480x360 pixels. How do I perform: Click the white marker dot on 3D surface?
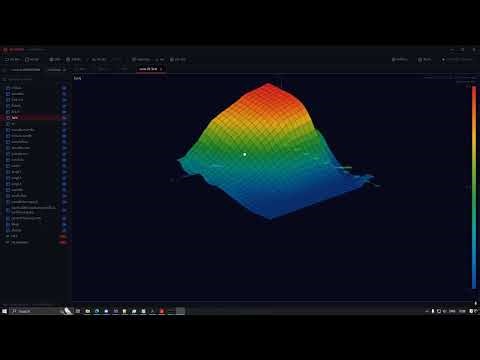pyautogui.click(x=245, y=154)
